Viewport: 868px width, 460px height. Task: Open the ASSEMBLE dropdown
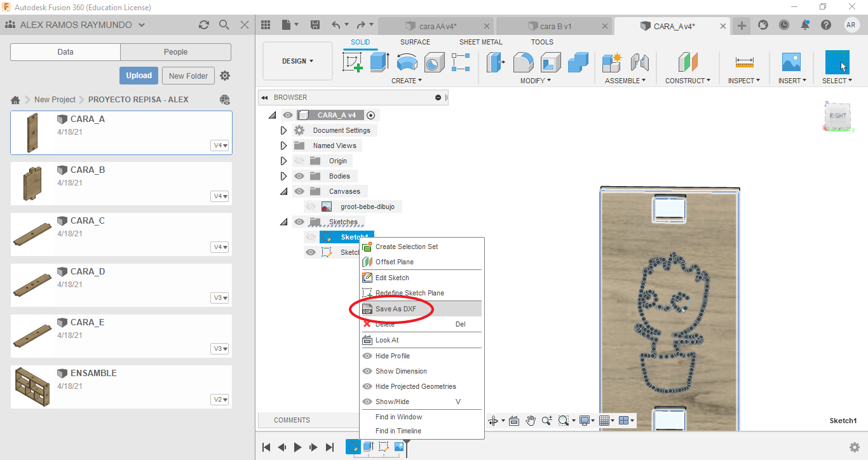coord(625,81)
